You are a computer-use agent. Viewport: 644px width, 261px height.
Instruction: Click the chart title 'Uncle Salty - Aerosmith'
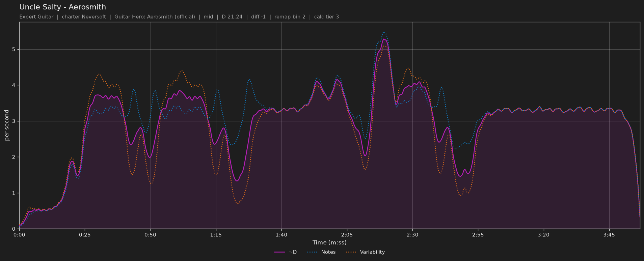(x=63, y=7)
